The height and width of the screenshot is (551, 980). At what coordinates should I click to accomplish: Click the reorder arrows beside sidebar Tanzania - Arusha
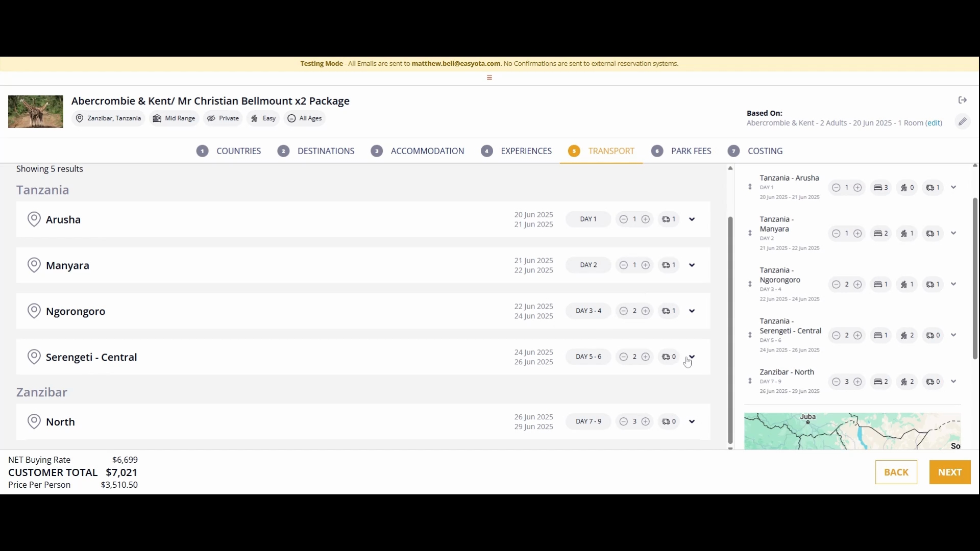(750, 187)
